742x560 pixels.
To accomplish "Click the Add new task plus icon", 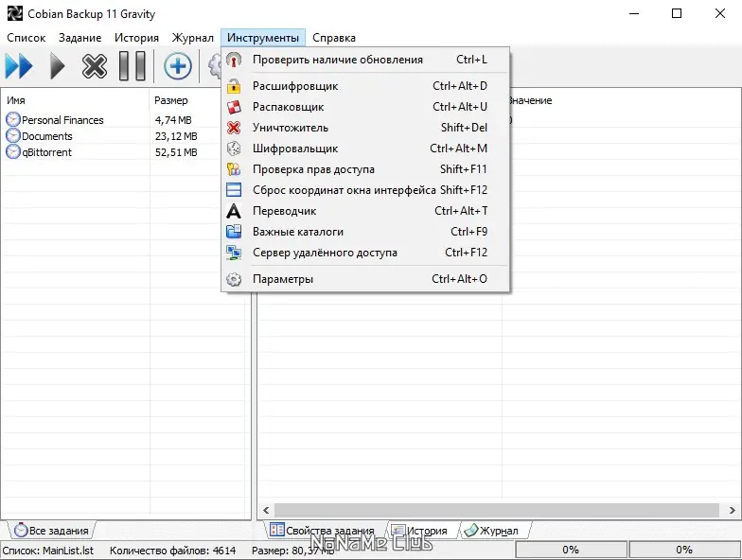I will coord(178,66).
